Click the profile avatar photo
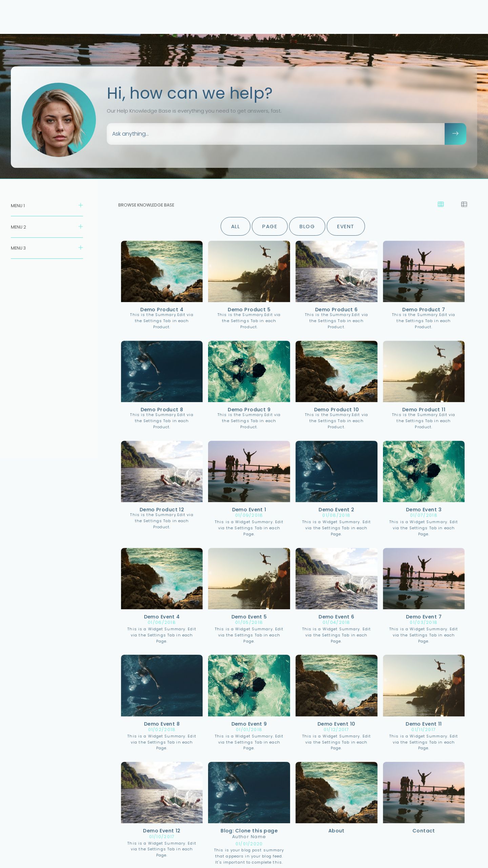Viewport: 488px width, 868px height. [59, 120]
